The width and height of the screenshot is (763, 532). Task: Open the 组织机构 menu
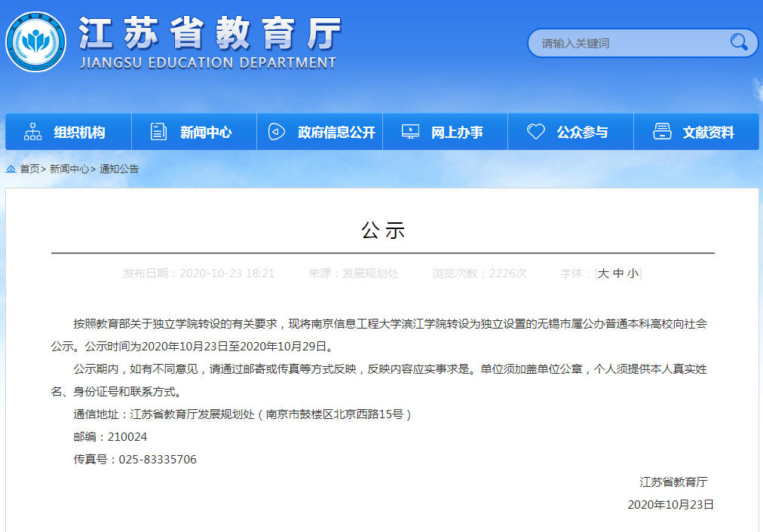click(79, 133)
